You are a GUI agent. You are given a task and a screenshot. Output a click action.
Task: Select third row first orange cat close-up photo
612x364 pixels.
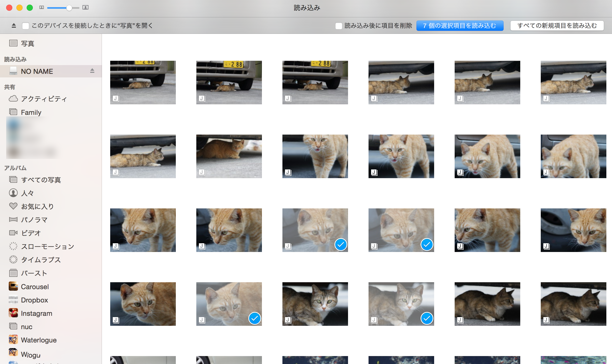point(143,230)
